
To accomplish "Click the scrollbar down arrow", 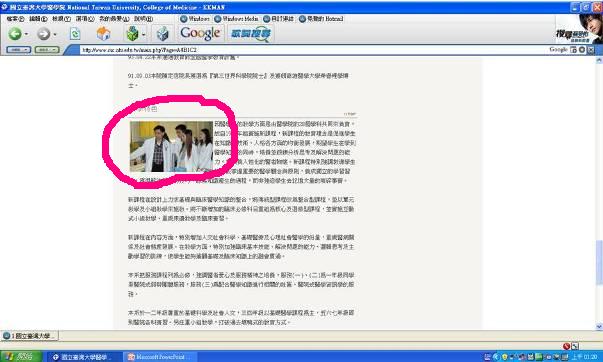I will coord(599,327).
